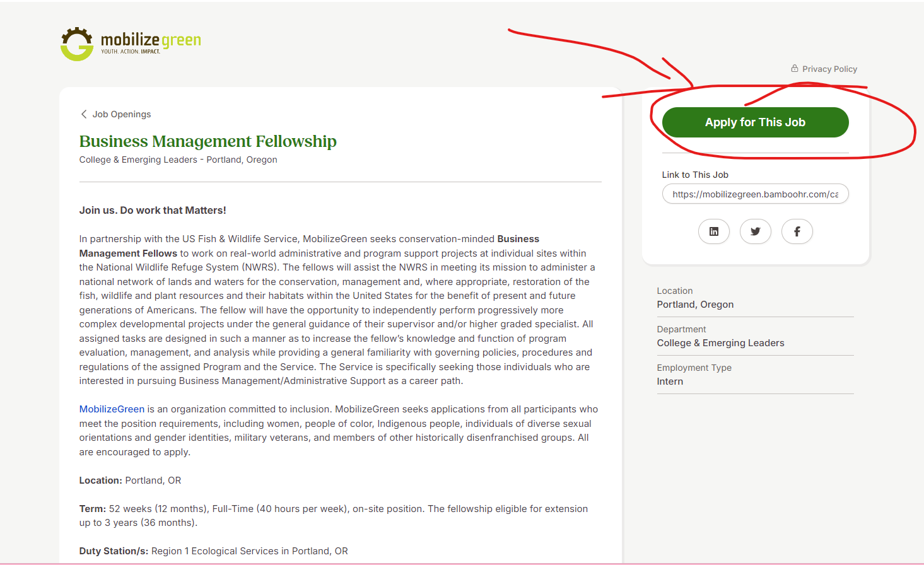924x565 pixels.
Task: Open the Privacy Policy link
Action: click(829, 69)
